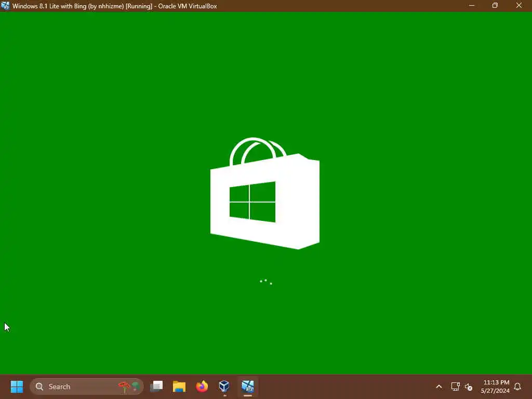Open Task View from the taskbar

point(156,387)
